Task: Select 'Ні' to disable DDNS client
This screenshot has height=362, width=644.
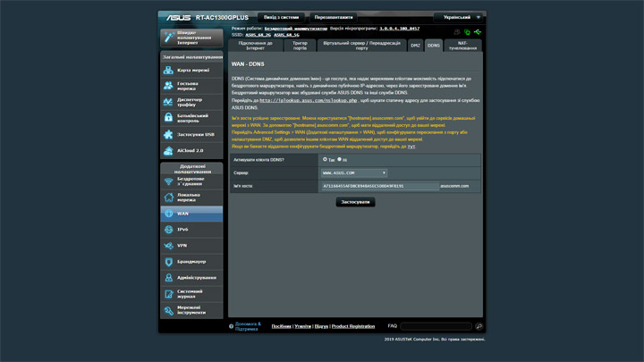Action: pos(339,159)
